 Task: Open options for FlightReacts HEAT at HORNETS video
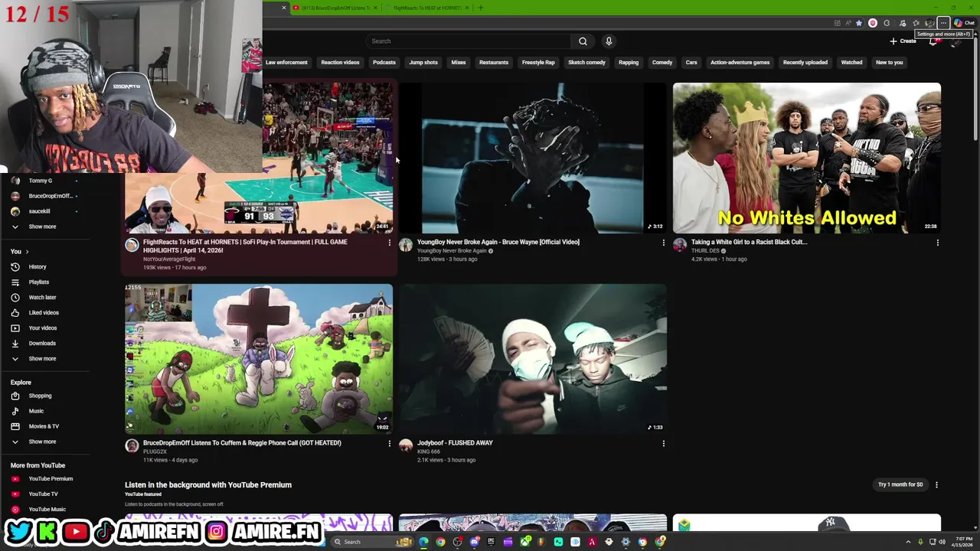click(389, 243)
